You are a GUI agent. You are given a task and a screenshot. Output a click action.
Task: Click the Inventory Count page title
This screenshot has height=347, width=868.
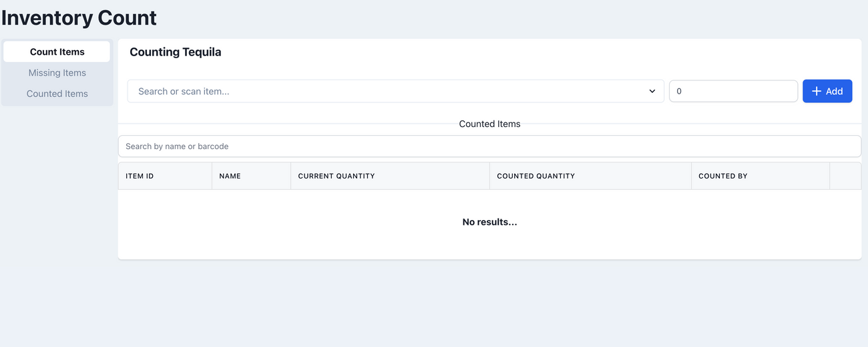(x=79, y=17)
